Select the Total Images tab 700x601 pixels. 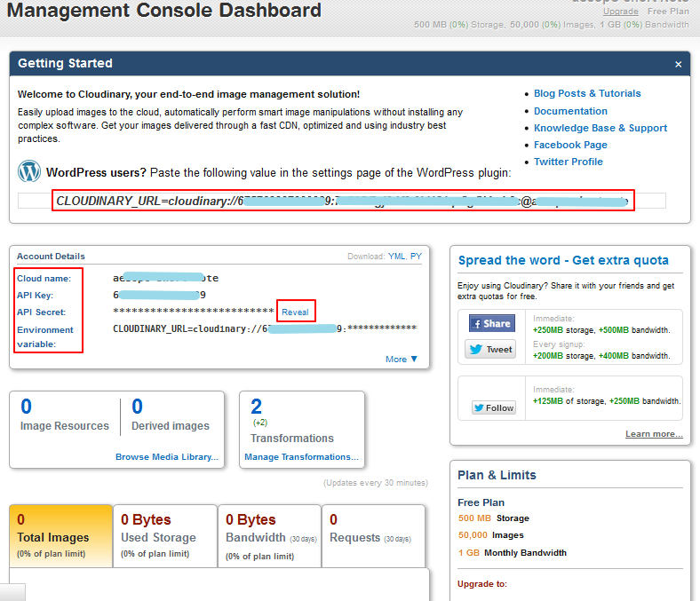[60, 536]
